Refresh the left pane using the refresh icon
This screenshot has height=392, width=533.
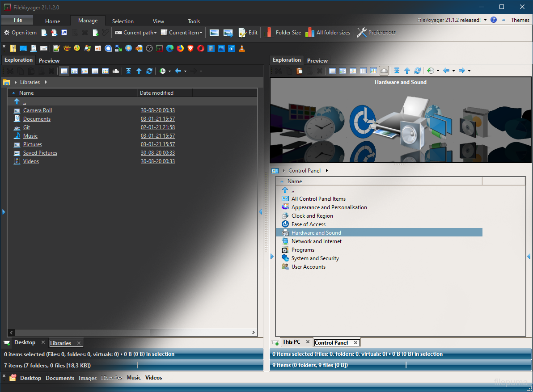coord(149,71)
